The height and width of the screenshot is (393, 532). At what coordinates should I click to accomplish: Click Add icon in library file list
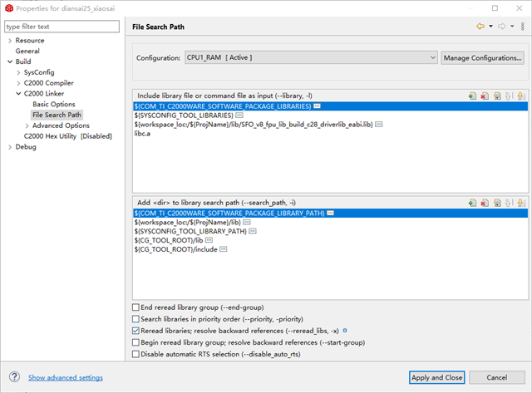pyautogui.click(x=472, y=96)
